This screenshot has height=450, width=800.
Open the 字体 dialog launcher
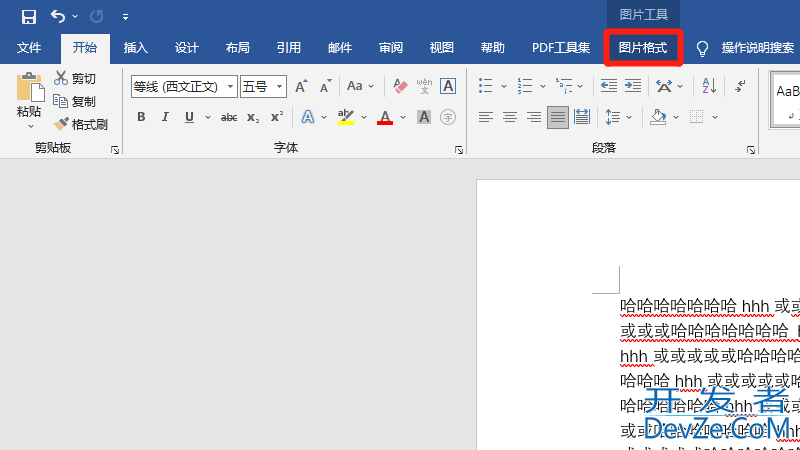pos(459,150)
